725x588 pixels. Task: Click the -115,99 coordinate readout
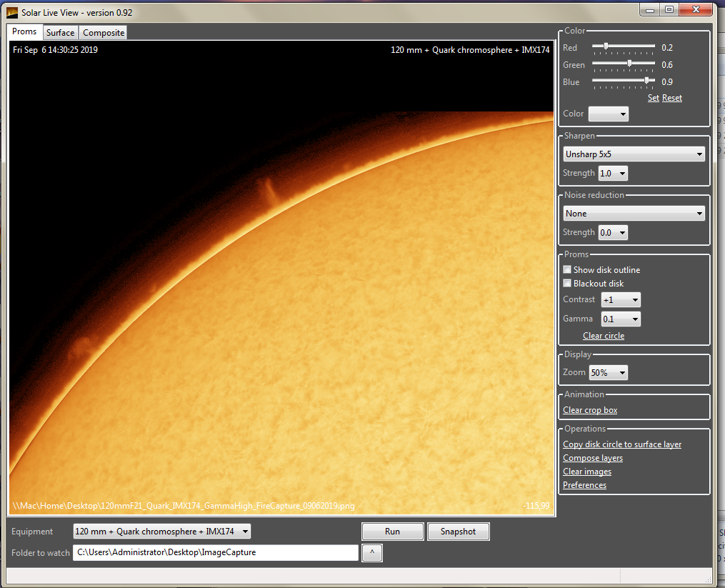pos(536,506)
